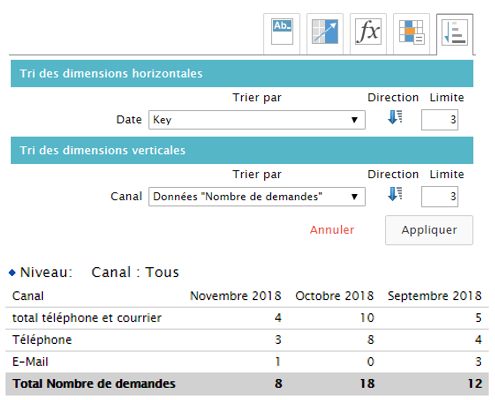Toggle sort direction for Date dimension
495x400 pixels.
(x=395, y=117)
